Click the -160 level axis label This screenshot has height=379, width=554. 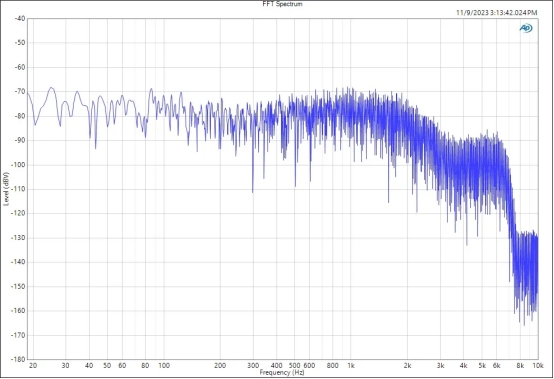(x=18, y=311)
